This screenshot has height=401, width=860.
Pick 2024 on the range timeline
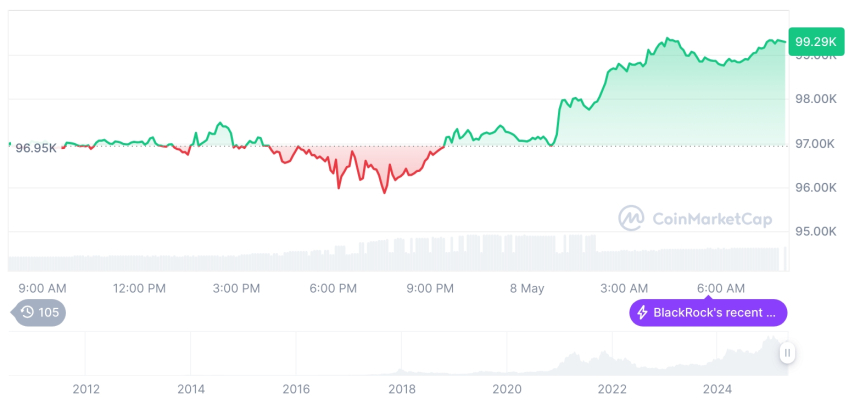click(x=717, y=388)
